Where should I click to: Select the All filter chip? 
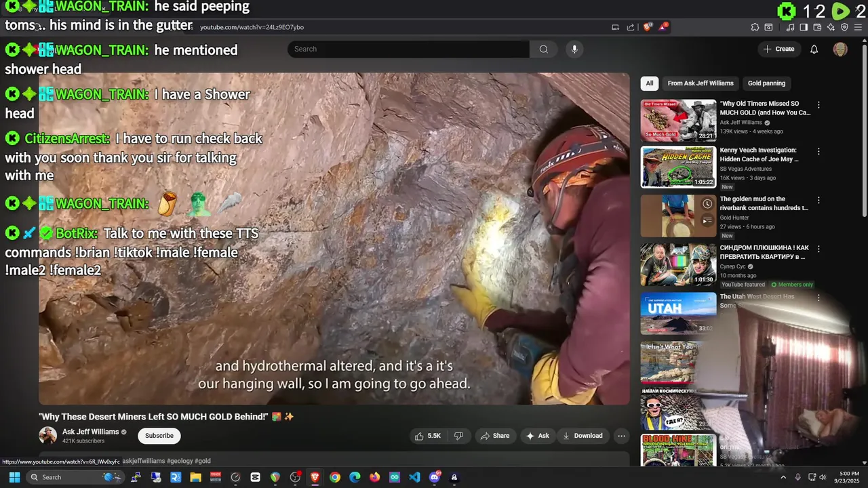(650, 83)
